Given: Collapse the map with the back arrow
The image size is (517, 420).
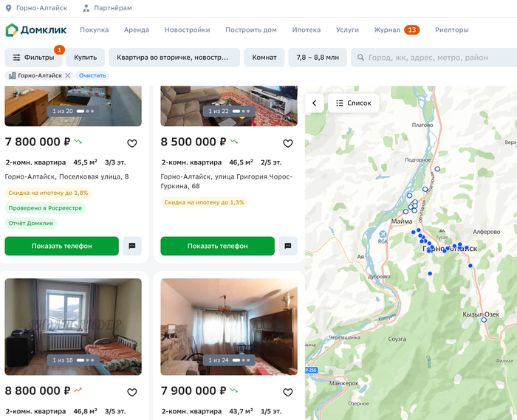Looking at the screenshot, I should tap(314, 103).
